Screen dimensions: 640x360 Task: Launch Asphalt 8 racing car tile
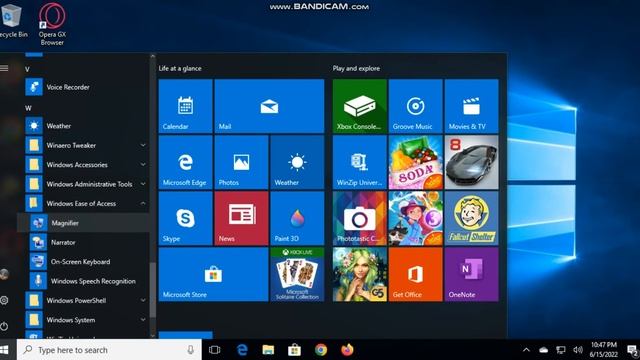pos(471,162)
